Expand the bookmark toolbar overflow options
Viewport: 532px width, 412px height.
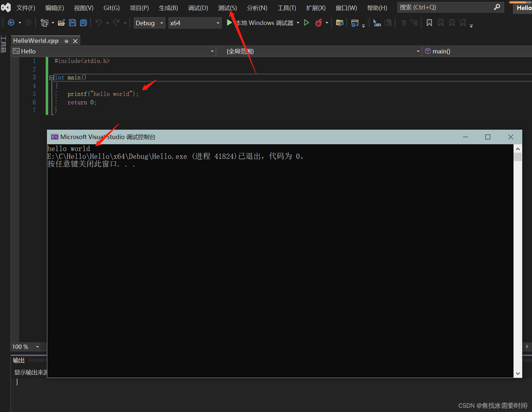(x=471, y=25)
